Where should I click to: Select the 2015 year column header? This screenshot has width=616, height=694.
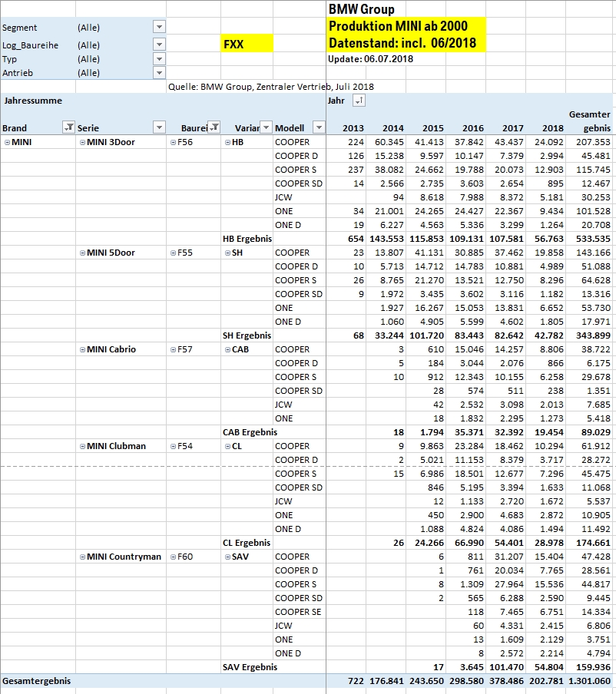[x=432, y=128]
